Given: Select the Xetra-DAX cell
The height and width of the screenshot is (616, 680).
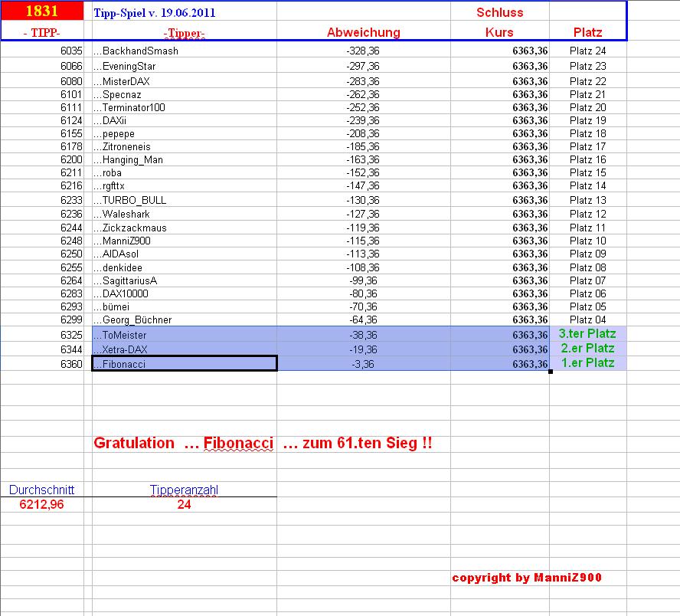Looking at the screenshot, I should coord(185,349).
